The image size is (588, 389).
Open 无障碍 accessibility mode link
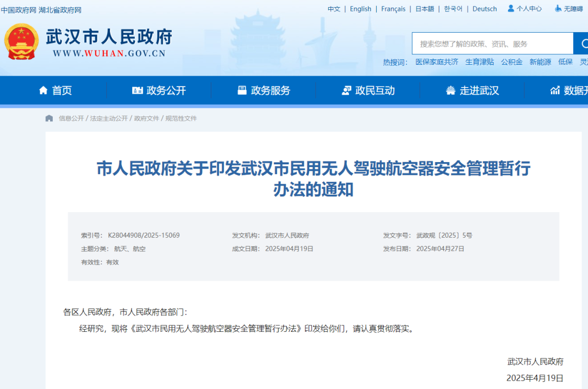coord(573,9)
